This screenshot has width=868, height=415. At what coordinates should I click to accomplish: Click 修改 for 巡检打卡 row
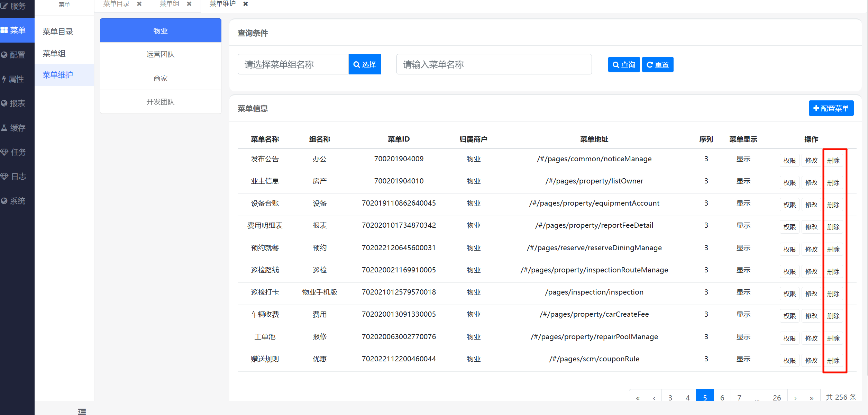click(811, 294)
